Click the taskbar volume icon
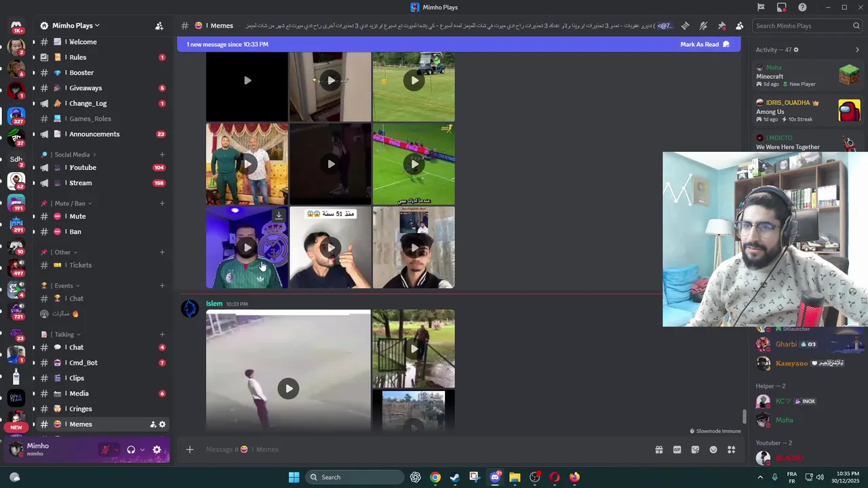The height and width of the screenshot is (488, 868). point(820,477)
